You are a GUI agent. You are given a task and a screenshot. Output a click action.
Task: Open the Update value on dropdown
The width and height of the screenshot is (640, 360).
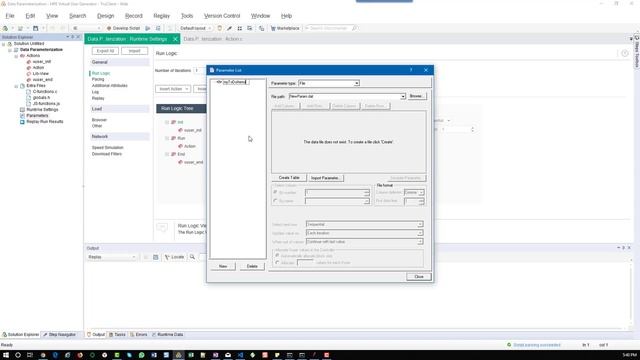point(420,233)
